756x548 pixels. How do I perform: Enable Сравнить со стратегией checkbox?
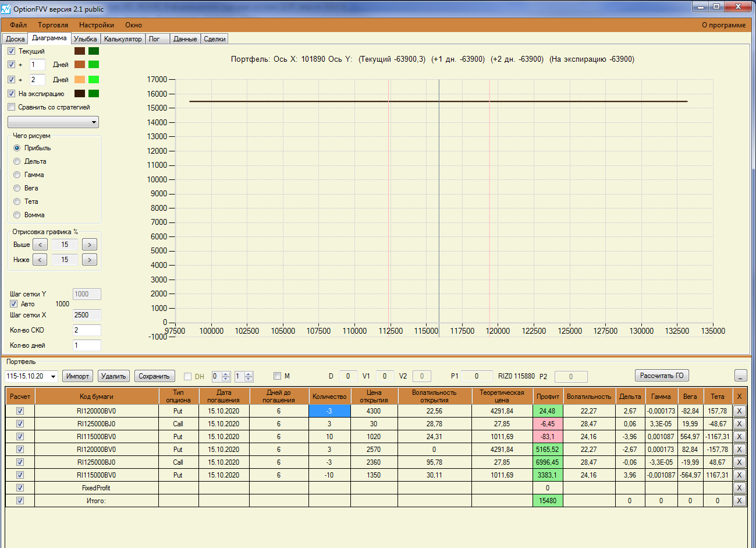tap(11, 107)
